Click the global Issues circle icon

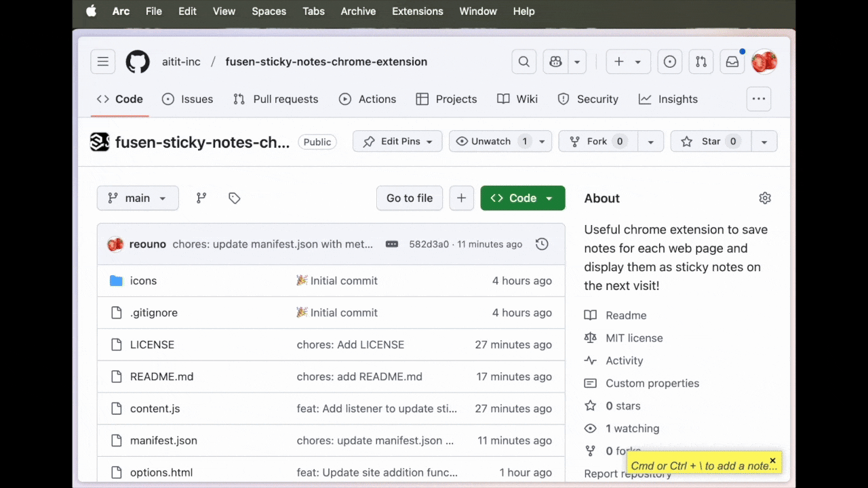click(669, 62)
